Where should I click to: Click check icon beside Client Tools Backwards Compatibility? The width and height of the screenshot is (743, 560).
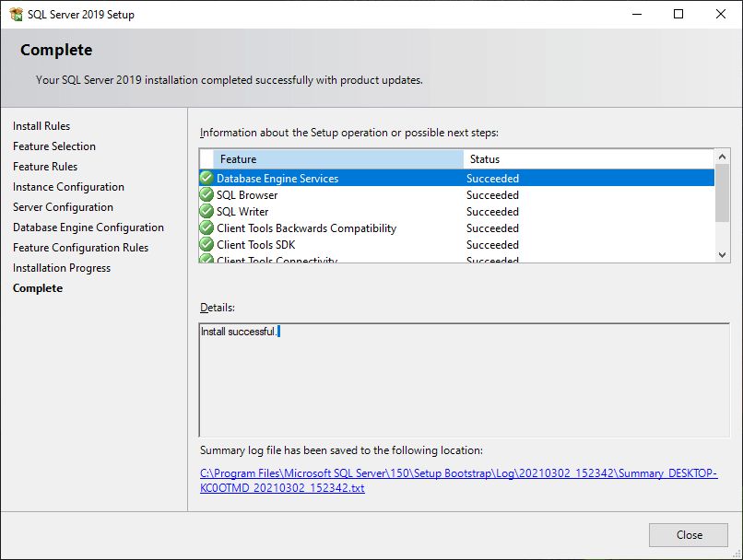pyautogui.click(x=206, y=227)
